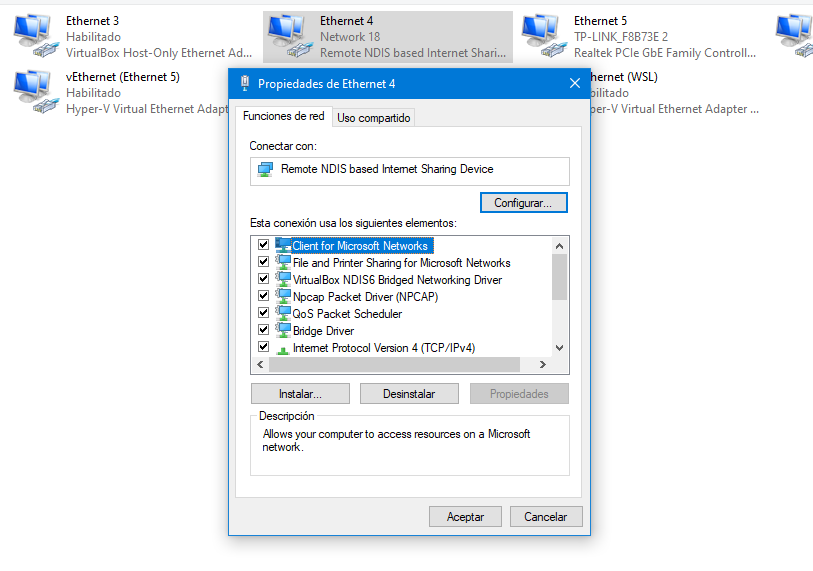The image size is (813, 571).
Task: Select the File and Printer Sharing row text
Action: coord(401,263)
